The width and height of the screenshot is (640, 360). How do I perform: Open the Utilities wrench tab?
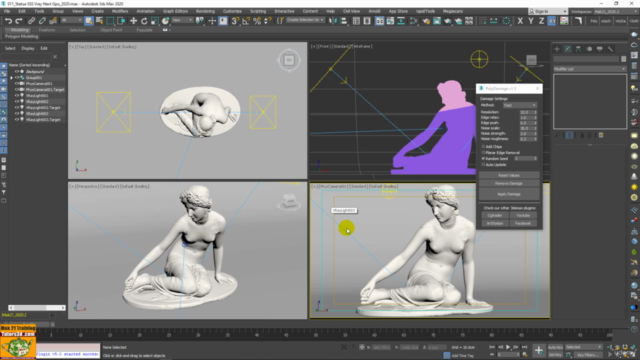(x=610, y=49)
